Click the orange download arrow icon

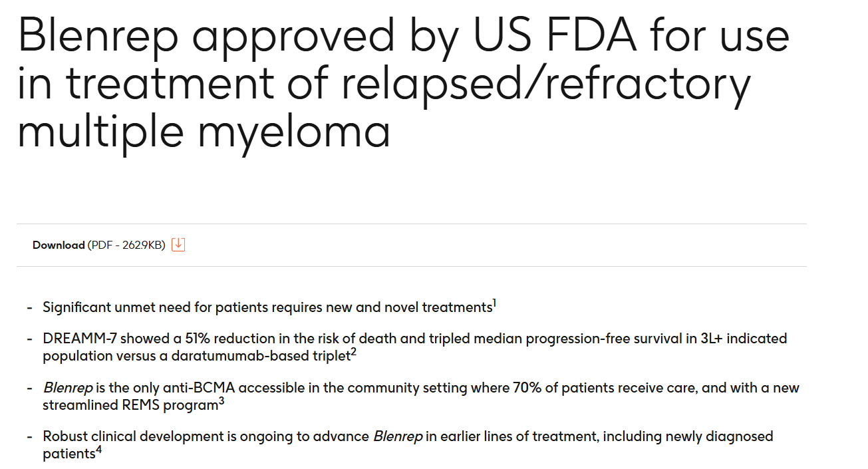pyautogui.click(x=178, y=245)
